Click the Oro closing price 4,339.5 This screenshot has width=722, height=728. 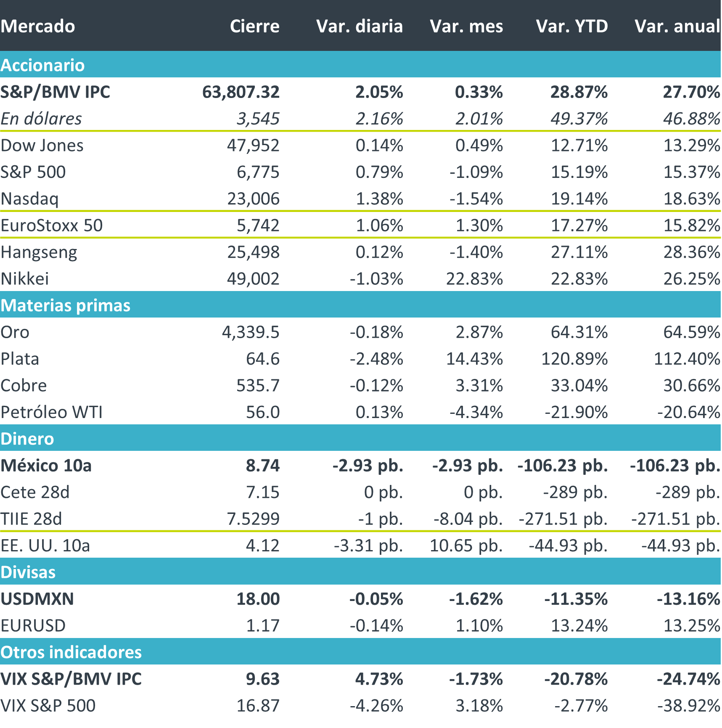click(x=251, y=332)
